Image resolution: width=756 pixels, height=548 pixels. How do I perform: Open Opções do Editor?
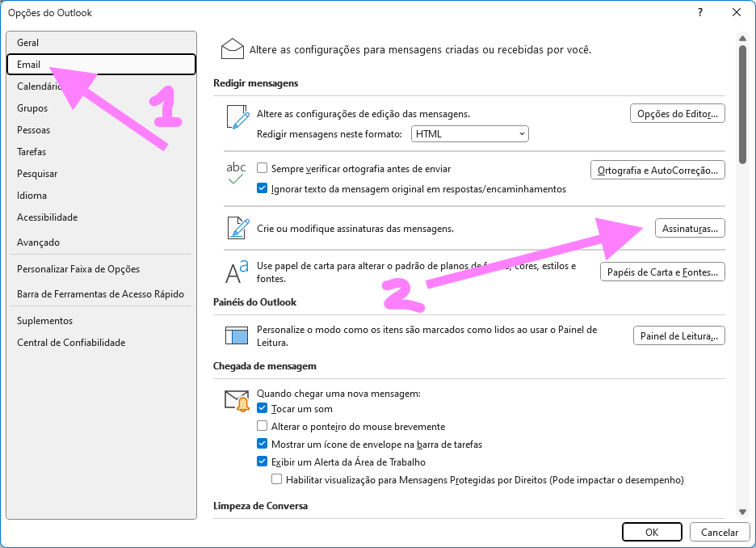[678, 114]
